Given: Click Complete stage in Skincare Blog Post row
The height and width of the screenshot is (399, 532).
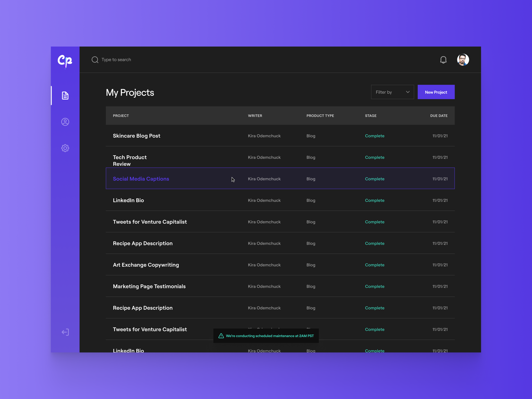Looking at the screenshot, I should [375, 136].
